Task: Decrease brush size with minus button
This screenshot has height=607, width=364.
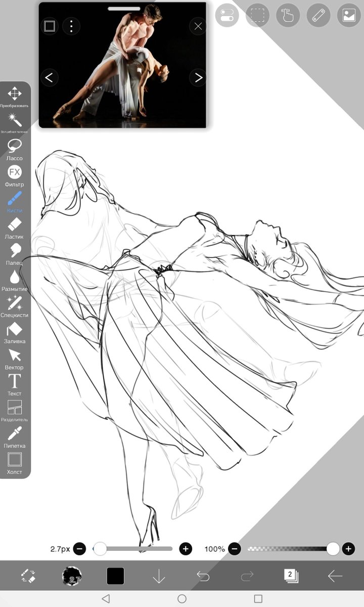Action: tap(79, 548)
